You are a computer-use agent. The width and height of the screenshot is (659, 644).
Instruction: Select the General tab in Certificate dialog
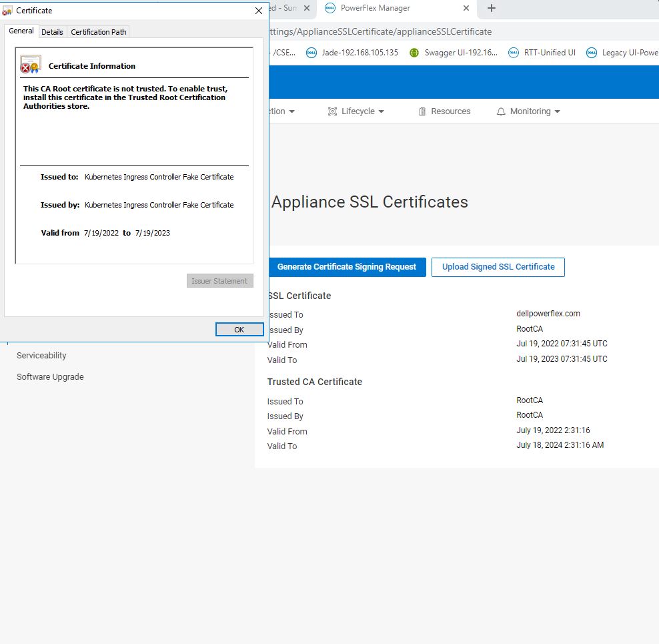click(21, 31)
